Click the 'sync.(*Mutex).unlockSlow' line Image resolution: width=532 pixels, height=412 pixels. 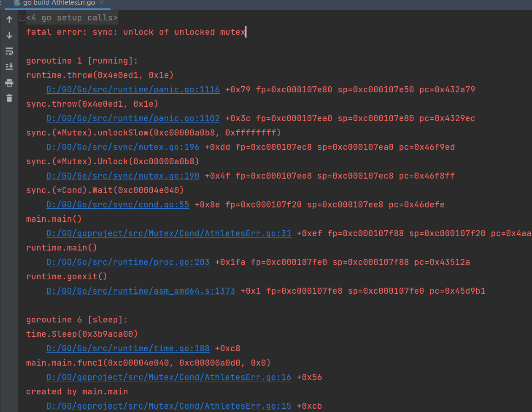click(x=153, y=133)
